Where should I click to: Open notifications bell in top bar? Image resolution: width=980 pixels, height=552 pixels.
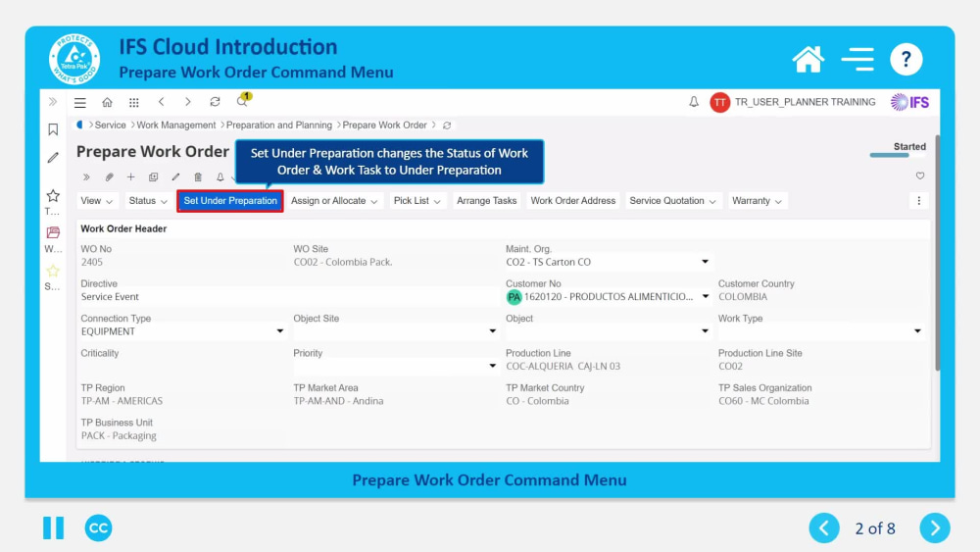point(694,102)
